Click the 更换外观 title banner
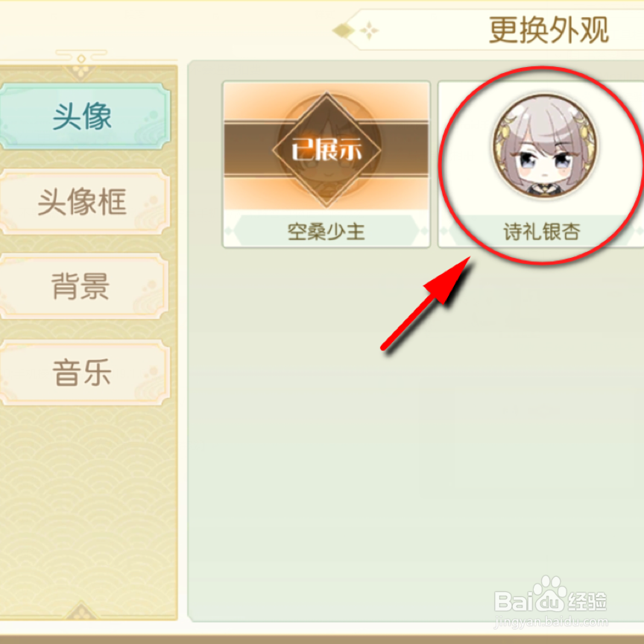This screenshot has height=644, width=644. tap(549, 31)
